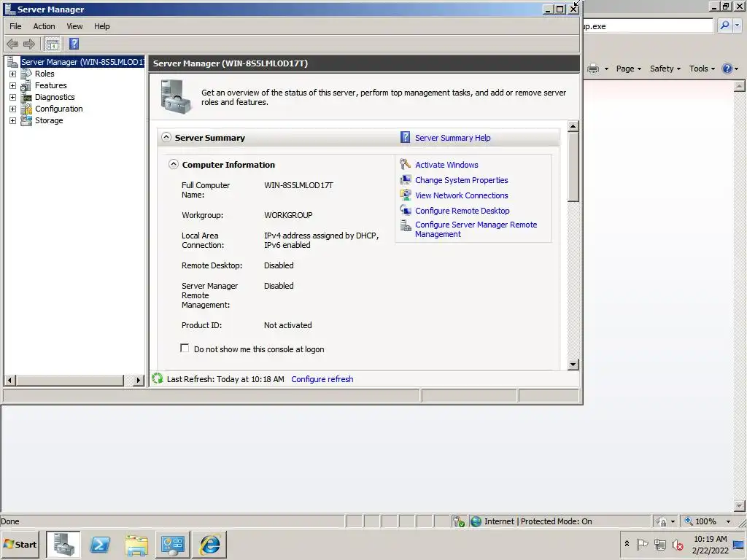
Task: Click the Action Center flag tray icon
Action: [642, 544]
